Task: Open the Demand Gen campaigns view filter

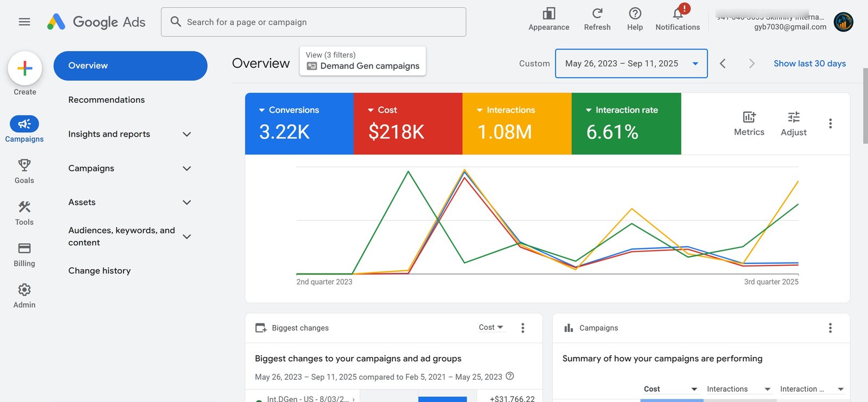Action: click(x=363, y=61)
